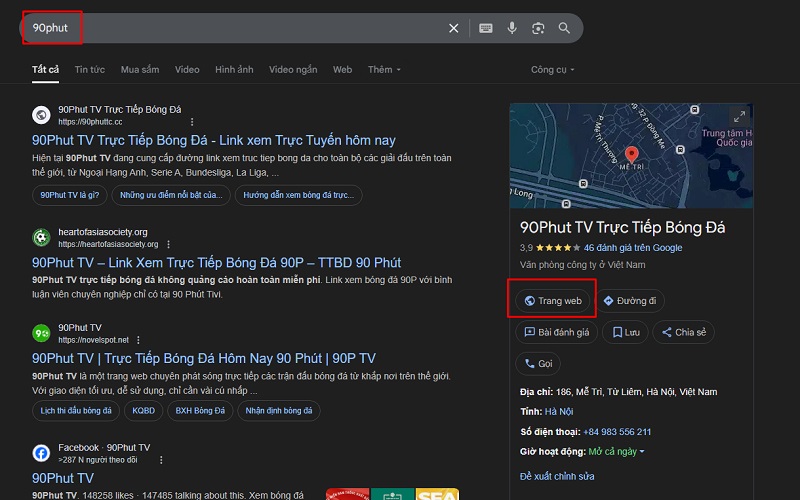The image size is (800, 500).
Task: Open the Hình ảnh tab
Action: coord(234,69)
